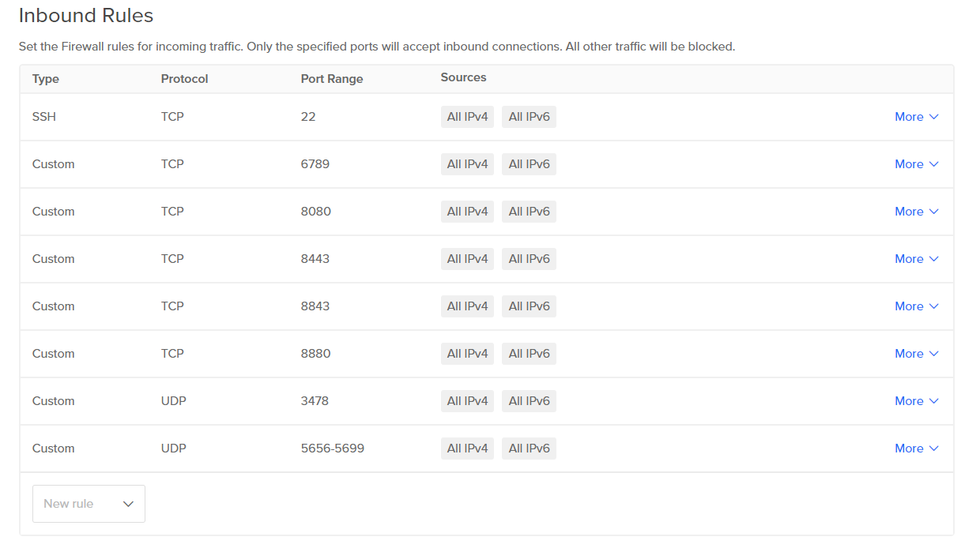Viewport: 980px width, 548px height.
Task: Select All IPv4 tag for port 8443
Action: point(467,259)
